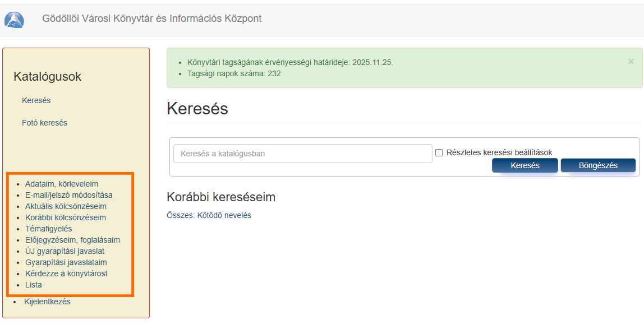
Task: Dismiss the green membership notice
Action: [x=631, y=61]
